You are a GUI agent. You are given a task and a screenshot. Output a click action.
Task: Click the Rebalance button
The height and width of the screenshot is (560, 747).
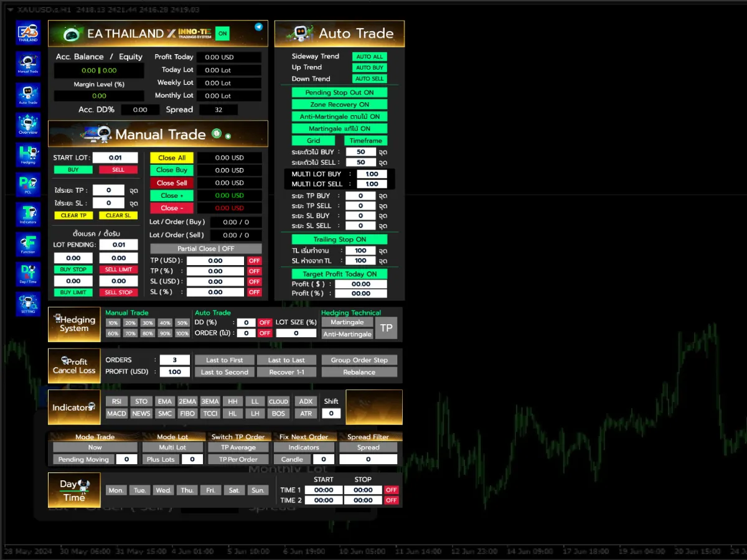[x=359, y=372]
